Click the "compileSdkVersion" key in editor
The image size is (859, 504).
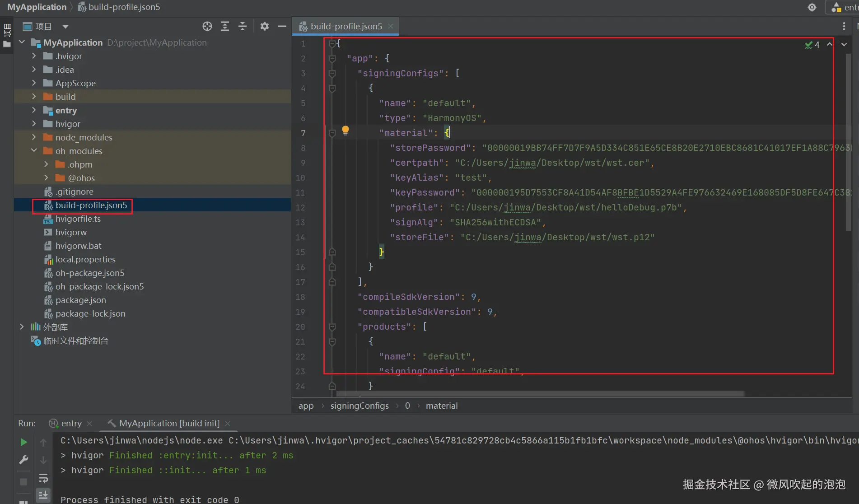409,297
